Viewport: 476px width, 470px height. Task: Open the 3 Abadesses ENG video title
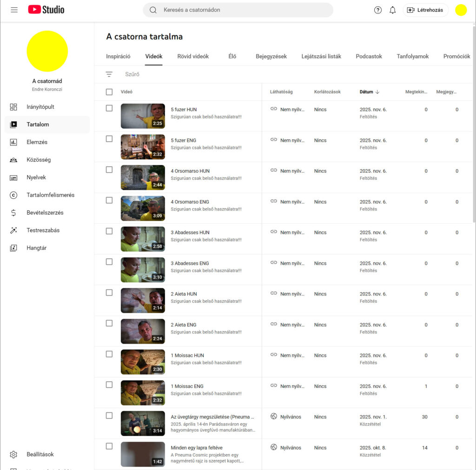pos(190,263)
